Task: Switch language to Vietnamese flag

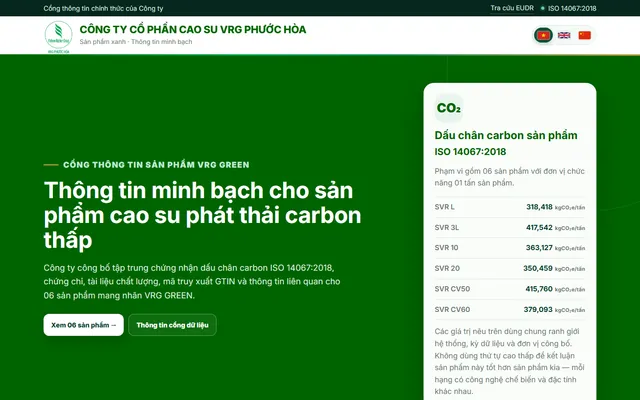Action: [x=543, y=36]
